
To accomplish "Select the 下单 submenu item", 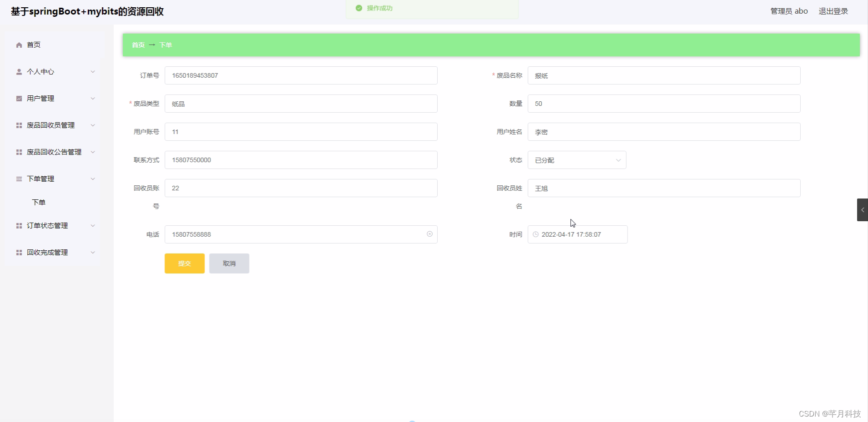I will (38, 202).
